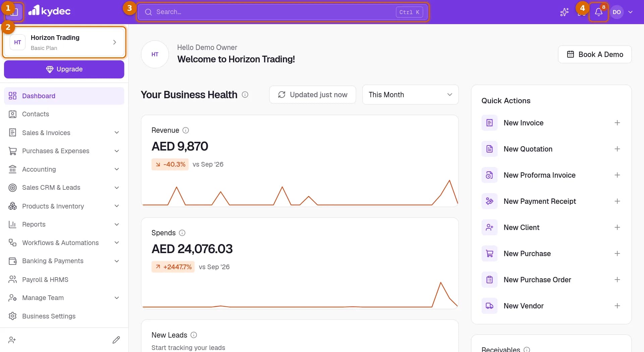Click the kydec logo

pyautogui.click(x=49, y=11)
